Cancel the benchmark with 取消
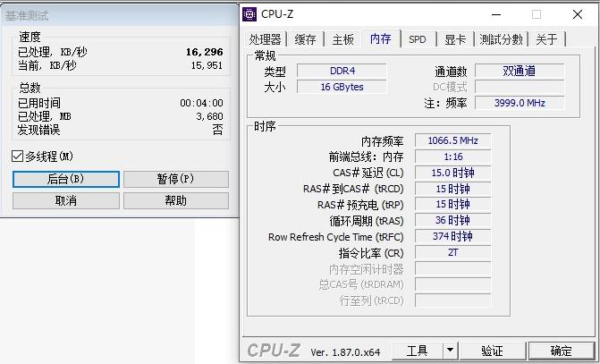Image resolution: width=600 pixels, height=364 pixels. [x=66, y=200]
